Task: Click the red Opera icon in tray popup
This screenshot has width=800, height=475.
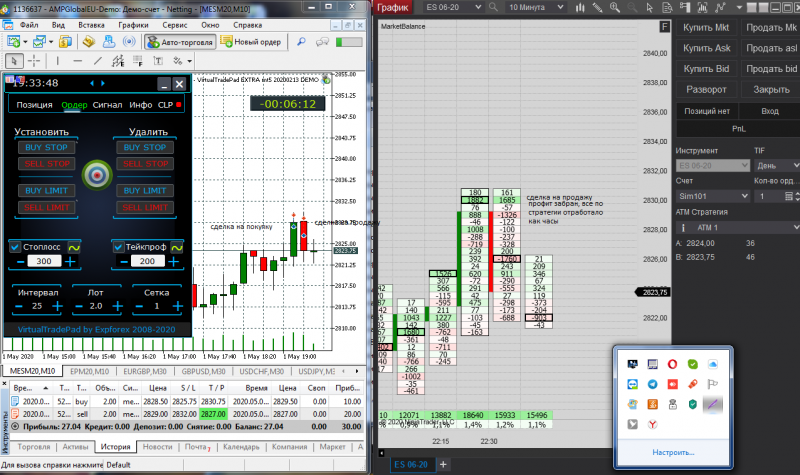Action: [x=672, y=364]
